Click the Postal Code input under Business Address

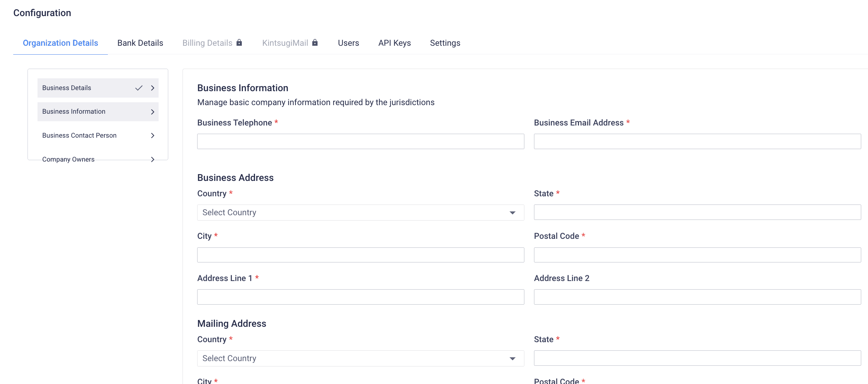click(x=697, y=255)
